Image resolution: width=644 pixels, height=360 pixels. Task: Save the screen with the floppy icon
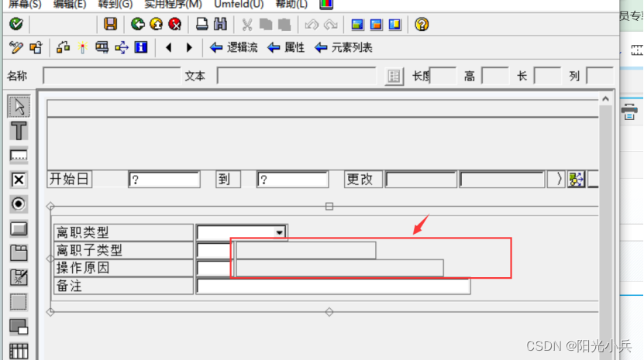110,24
